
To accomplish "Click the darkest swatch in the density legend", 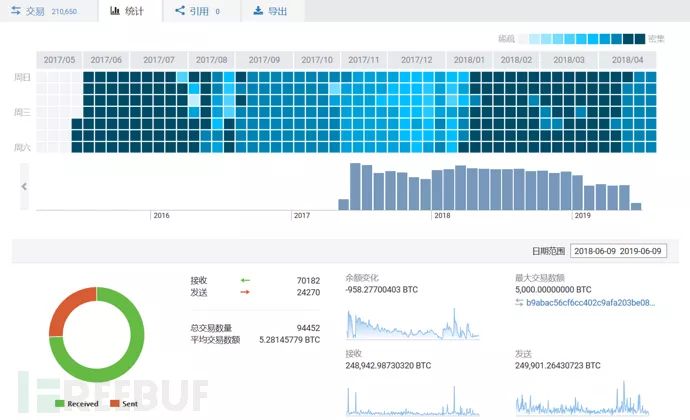I will [x=640, y=39].
